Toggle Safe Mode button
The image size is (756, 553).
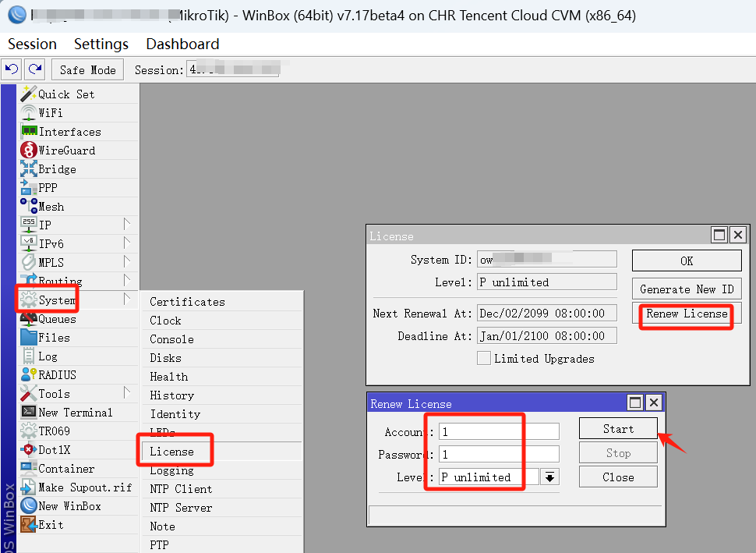click(88, 70)
